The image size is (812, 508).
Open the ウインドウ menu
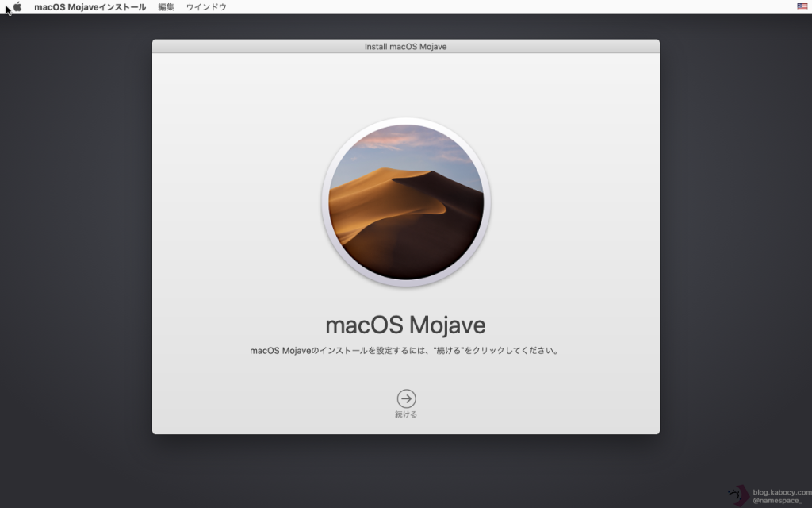tap(206, 6)
